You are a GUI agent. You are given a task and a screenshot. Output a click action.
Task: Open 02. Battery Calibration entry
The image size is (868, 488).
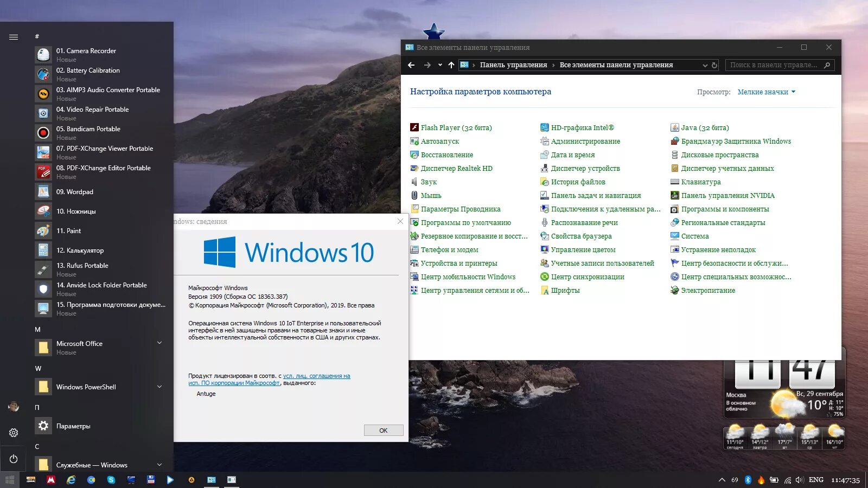pos(102,74)
